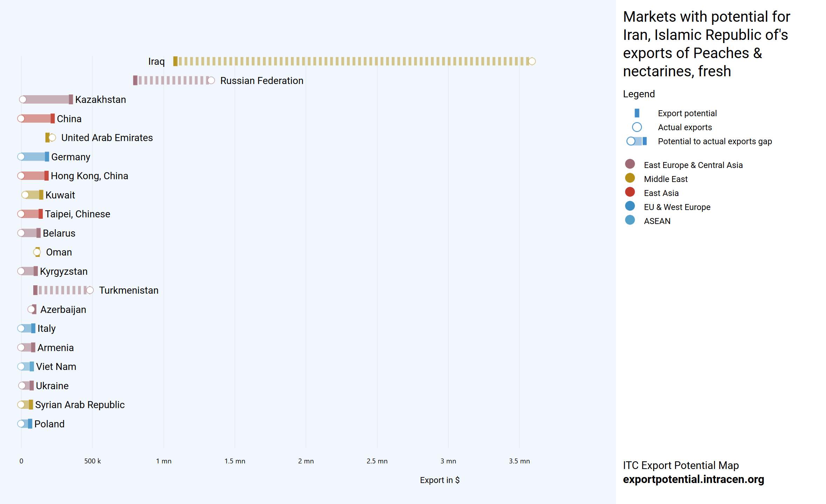Click the Oman data point marker
Viewport: 826px width, 504px height.
pos(37,252)
